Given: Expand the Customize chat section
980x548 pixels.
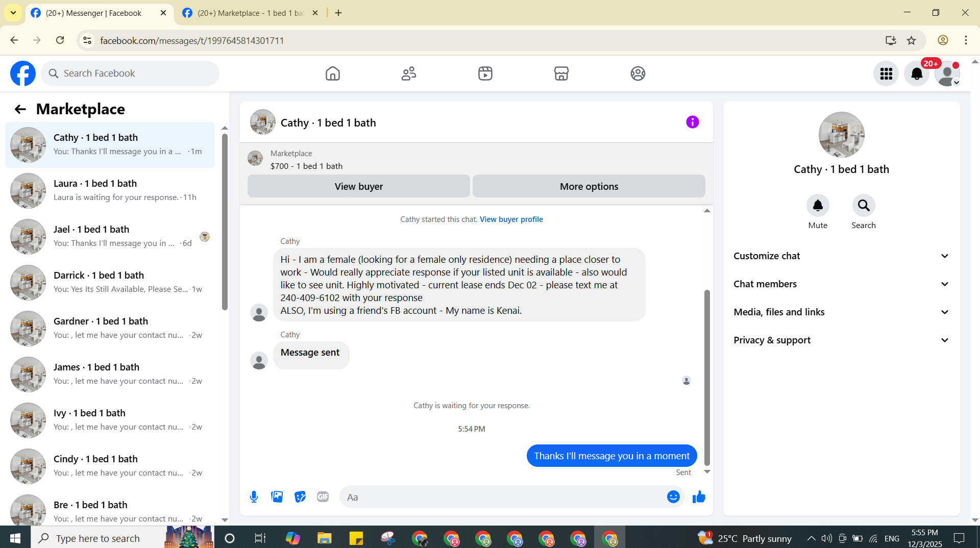Looking at the screenshot, I should click(x=842, y=256).
